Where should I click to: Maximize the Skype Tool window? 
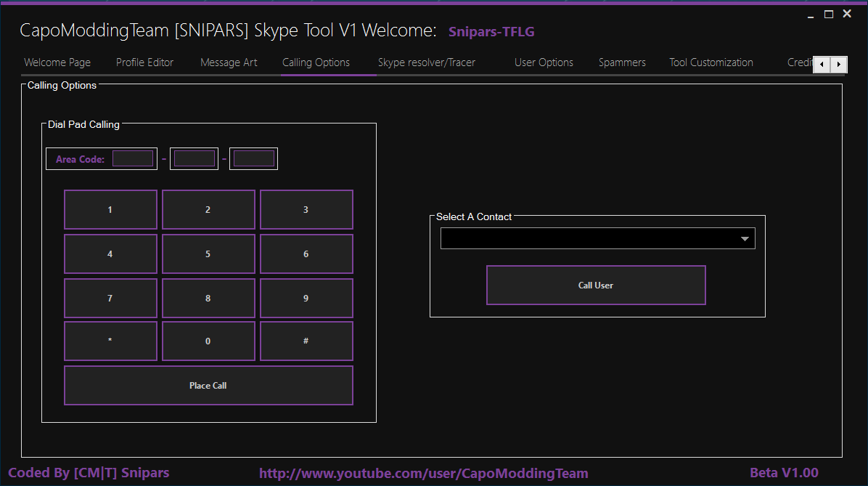829,15
